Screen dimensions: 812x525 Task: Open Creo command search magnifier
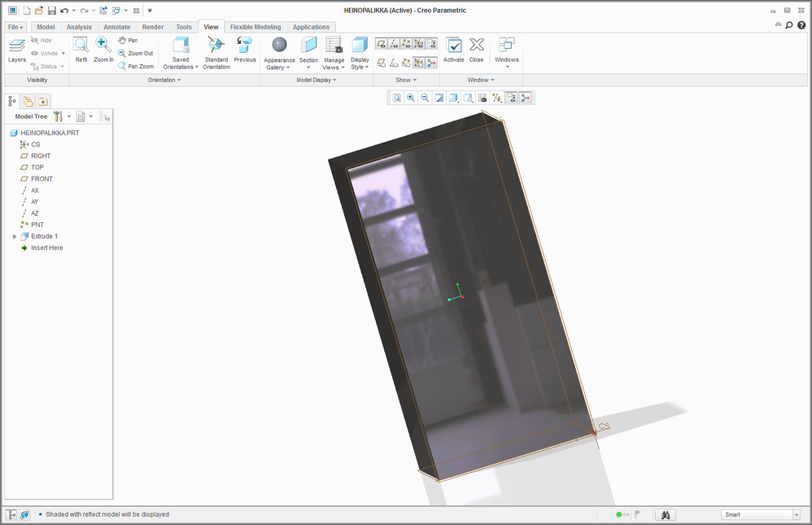788,25
